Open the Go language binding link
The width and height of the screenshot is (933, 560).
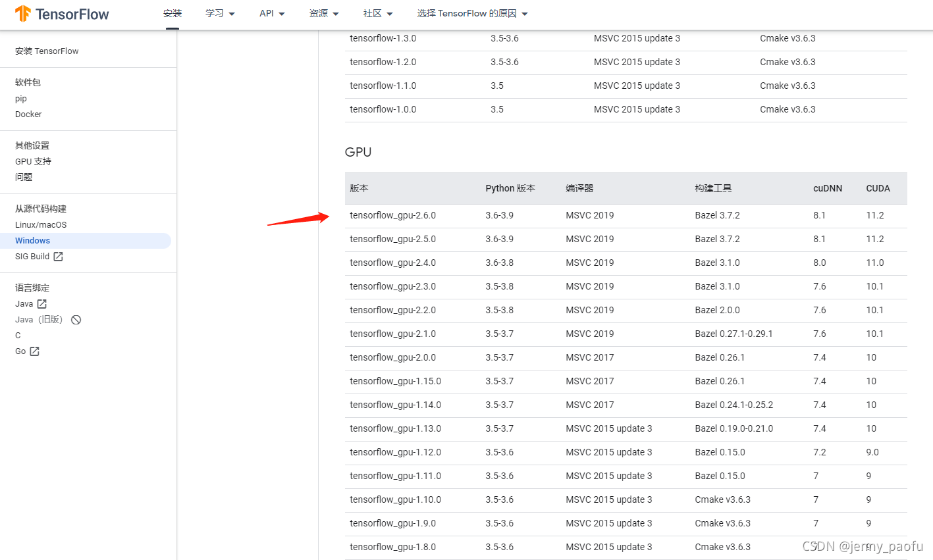point(20,351)
